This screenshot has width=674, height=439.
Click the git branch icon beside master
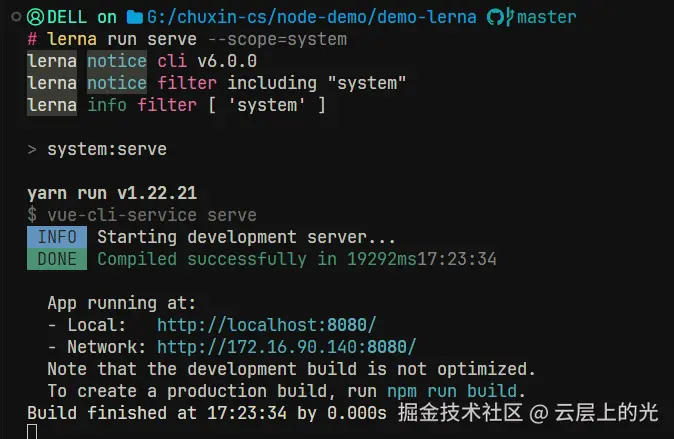tap(511, 17)
